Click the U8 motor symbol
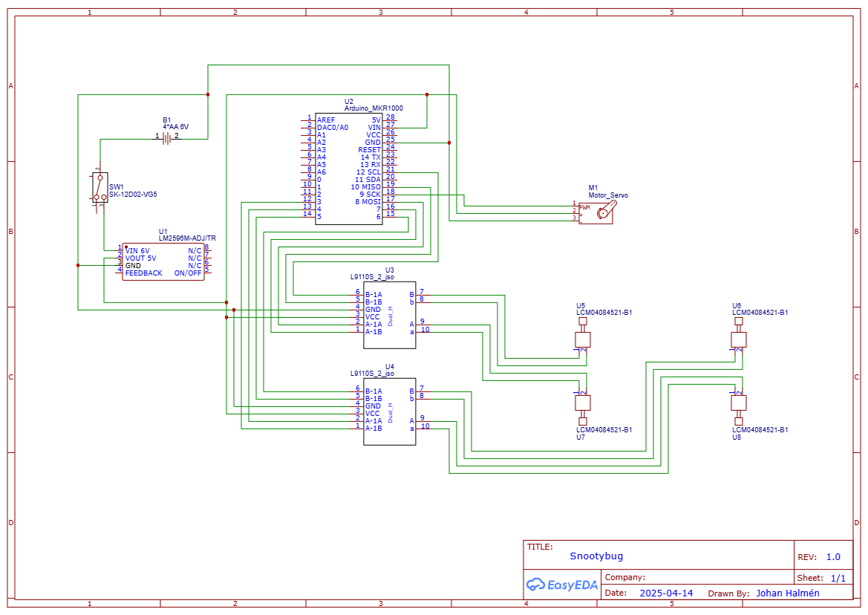Screen dimensions: 868x615 739,408
